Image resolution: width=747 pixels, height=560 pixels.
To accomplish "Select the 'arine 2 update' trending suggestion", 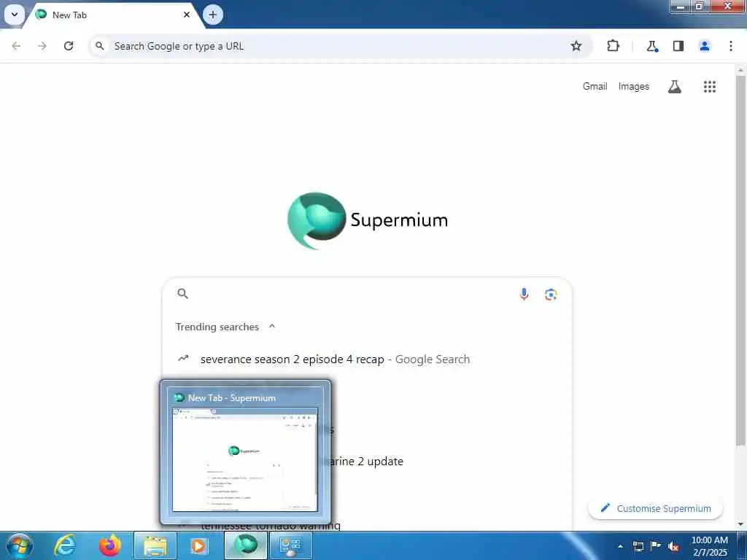I will (366, 461).
